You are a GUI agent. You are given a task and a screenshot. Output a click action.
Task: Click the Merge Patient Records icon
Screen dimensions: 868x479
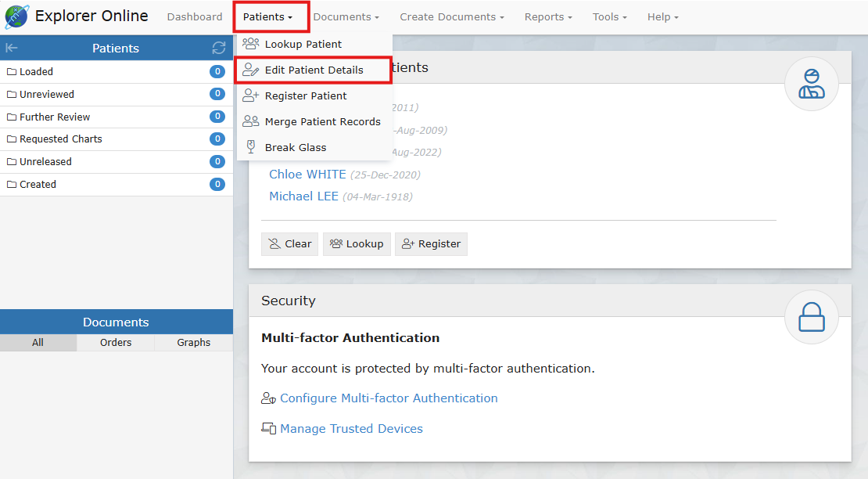(x=250, y=121)
